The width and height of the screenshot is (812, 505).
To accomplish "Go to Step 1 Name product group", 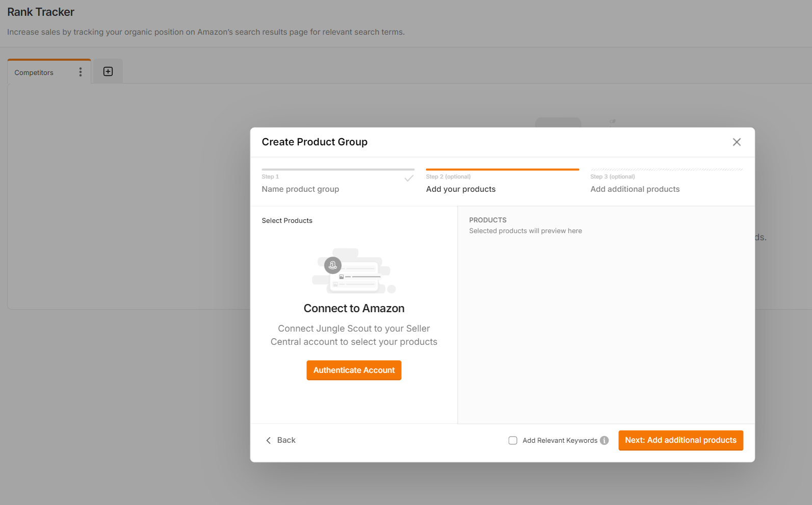I will (x=338, y=182).
